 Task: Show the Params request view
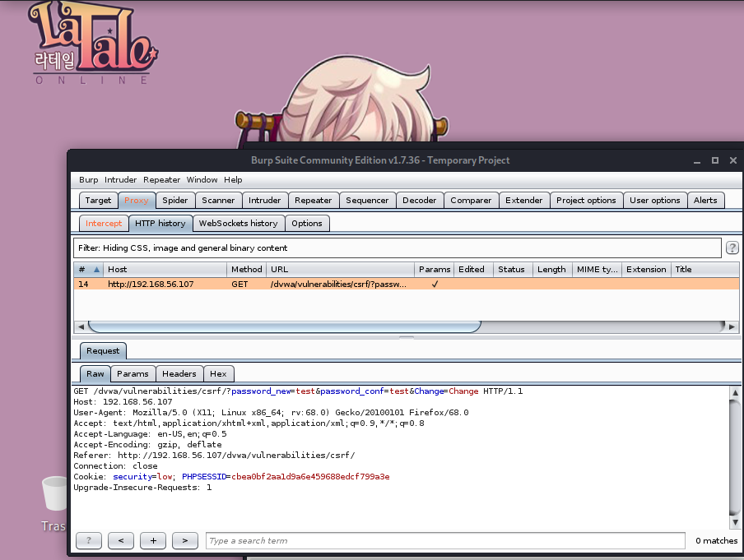coord(133,373)
